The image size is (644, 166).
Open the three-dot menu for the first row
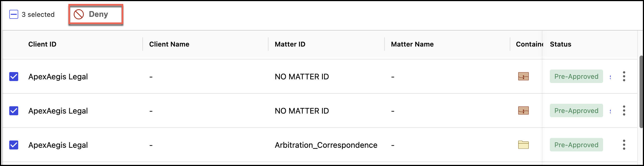tap(624, 76)
